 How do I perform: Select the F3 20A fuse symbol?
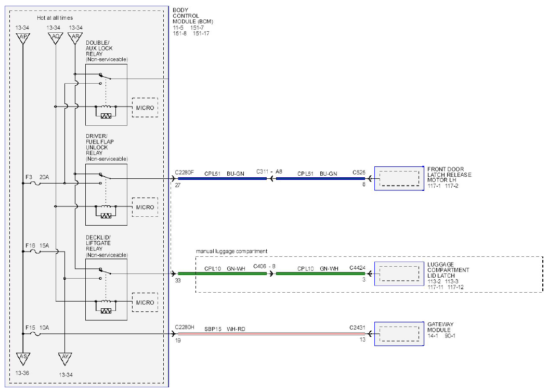[x=35, y=183]
